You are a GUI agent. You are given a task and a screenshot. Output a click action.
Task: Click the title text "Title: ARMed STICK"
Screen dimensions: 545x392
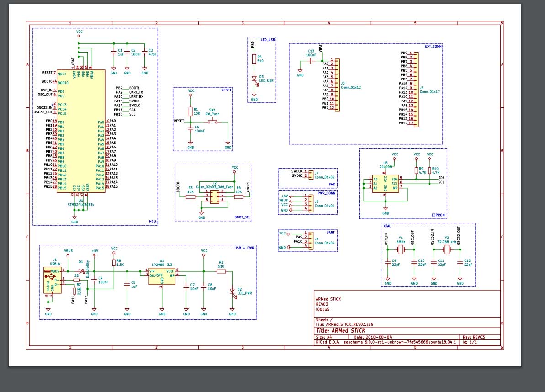341,331
